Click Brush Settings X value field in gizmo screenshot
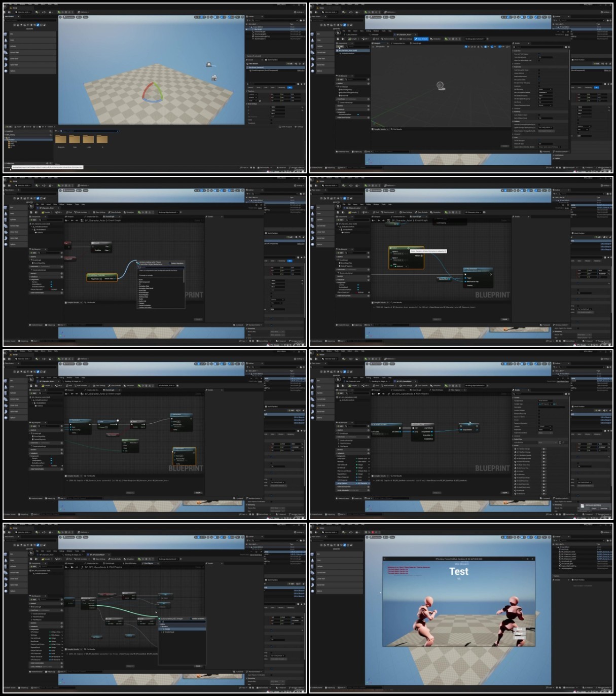 [277, 107]
